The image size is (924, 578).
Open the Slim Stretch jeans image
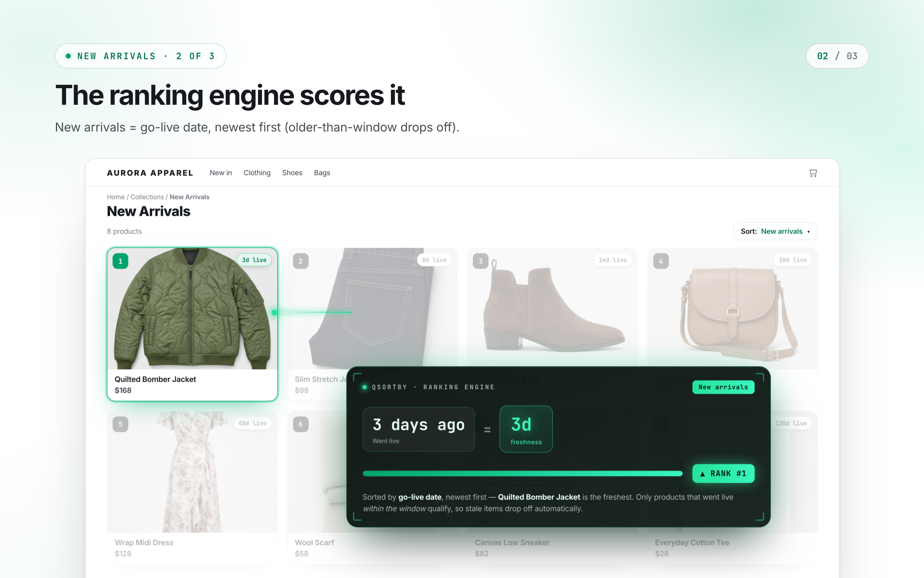pyautogui.click(x=372, y=309)
